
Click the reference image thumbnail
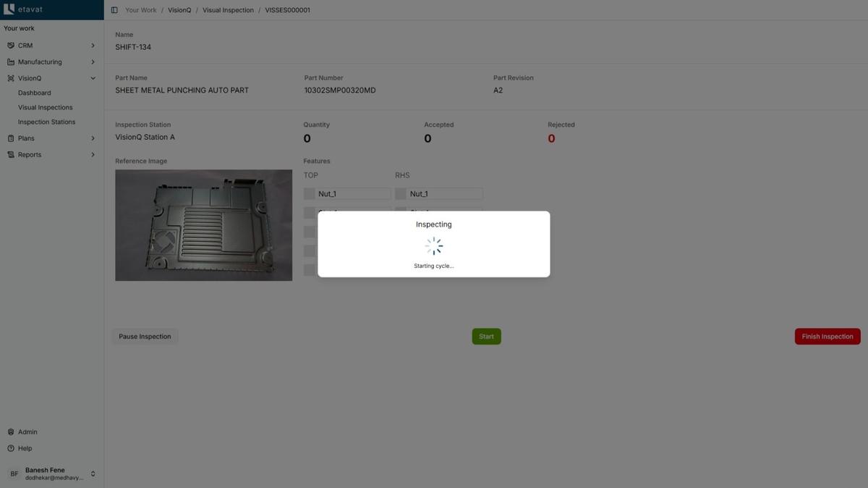pyautogui.click(x=203, y=224)
